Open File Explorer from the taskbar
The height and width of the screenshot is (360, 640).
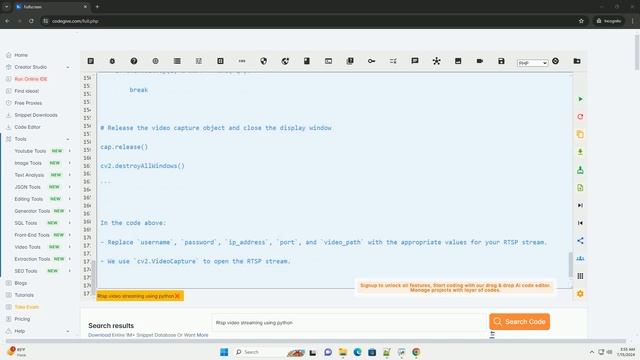point(342,352)
